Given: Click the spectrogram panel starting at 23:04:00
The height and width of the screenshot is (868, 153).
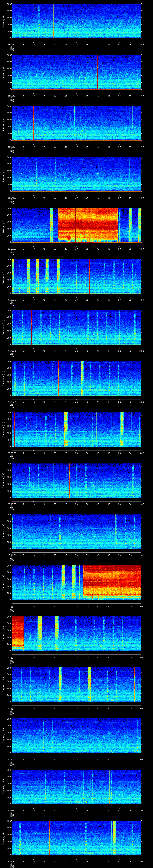Looking at the screenshot, I should pos(77,174).
